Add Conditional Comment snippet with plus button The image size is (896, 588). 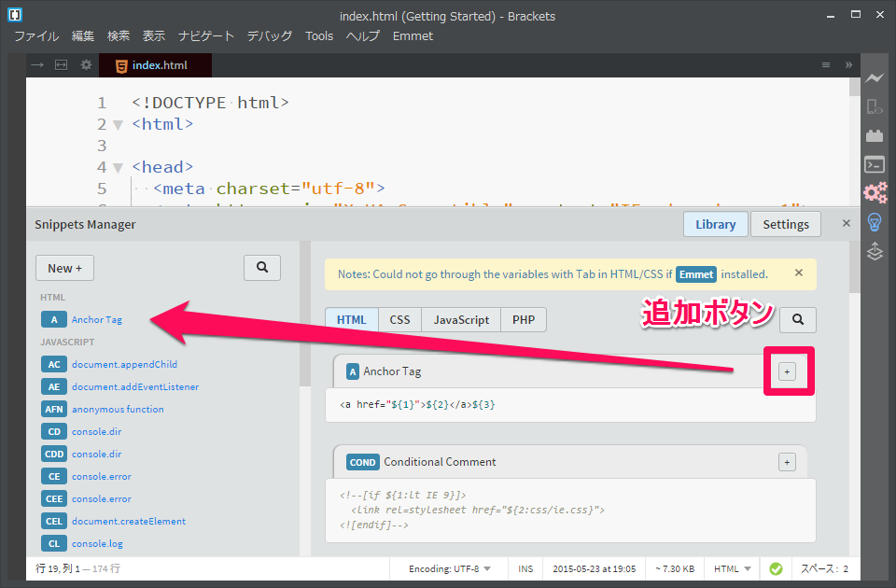pyautogui.click(x=787, y=462)
